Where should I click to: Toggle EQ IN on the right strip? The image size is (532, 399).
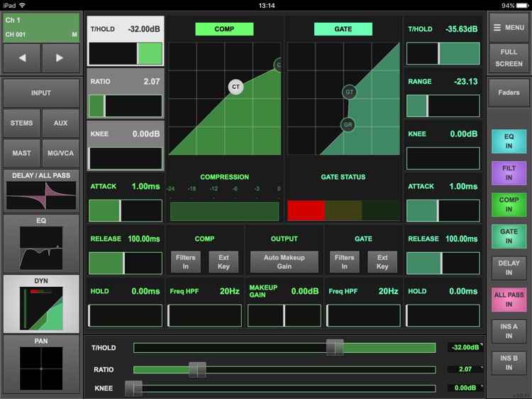(509, 141)
